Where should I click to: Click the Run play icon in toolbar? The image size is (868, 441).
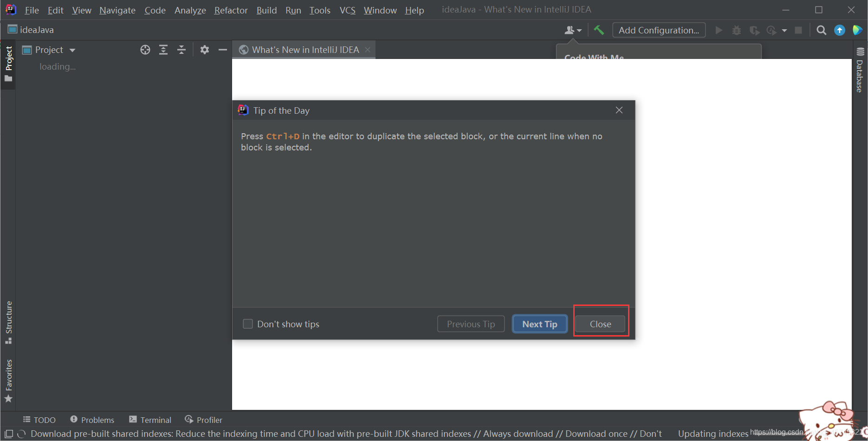[719, 30]
